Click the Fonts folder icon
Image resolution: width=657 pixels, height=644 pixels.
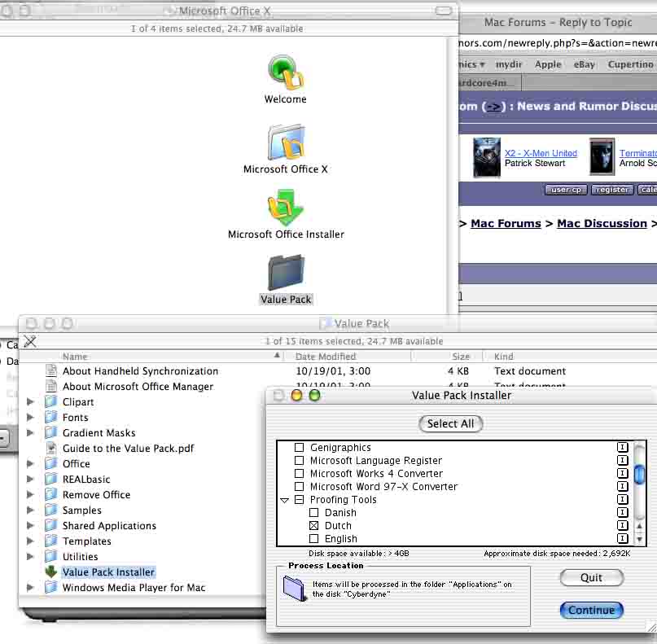(x=51, y=417)
